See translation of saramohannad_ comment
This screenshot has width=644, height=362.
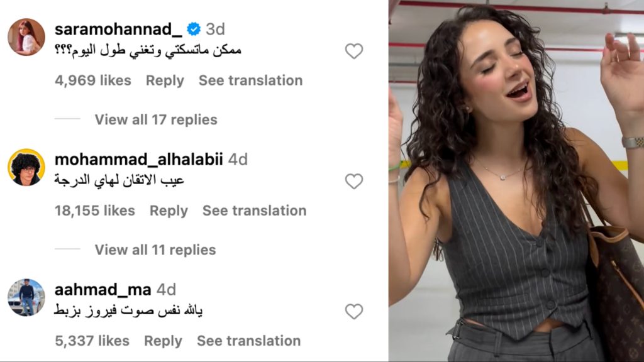(250, 80)
